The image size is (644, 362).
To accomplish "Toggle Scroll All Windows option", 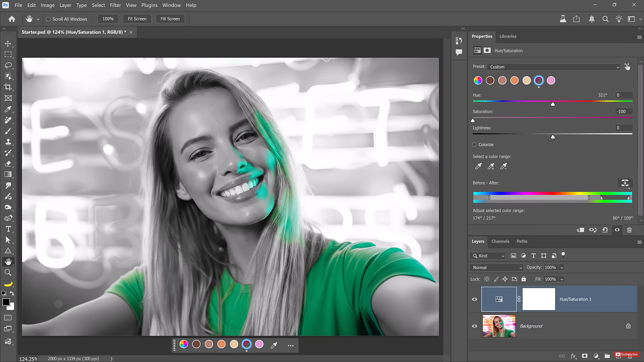I will coord(48,19).
